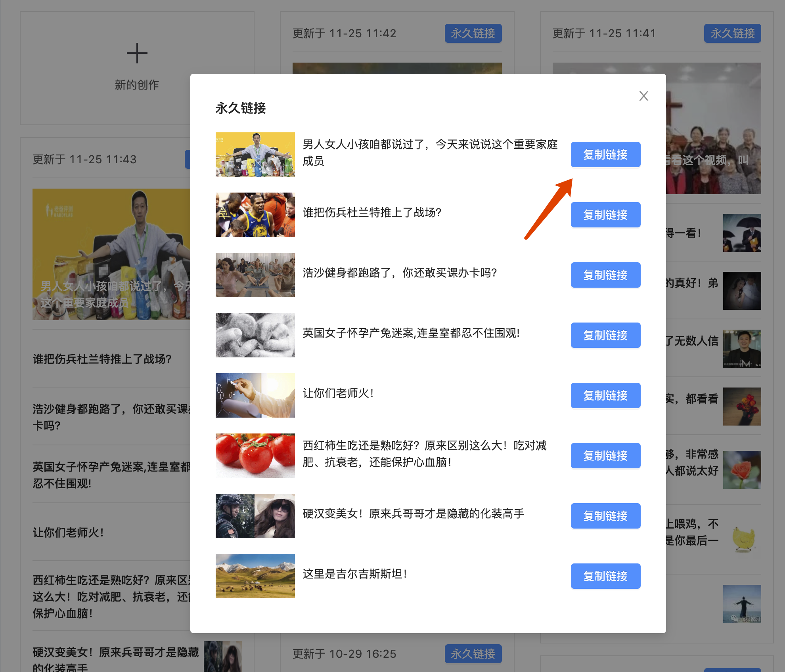
Task: Open background card item 西红柿生吃还是熟吃好
Action: point(111,597)
